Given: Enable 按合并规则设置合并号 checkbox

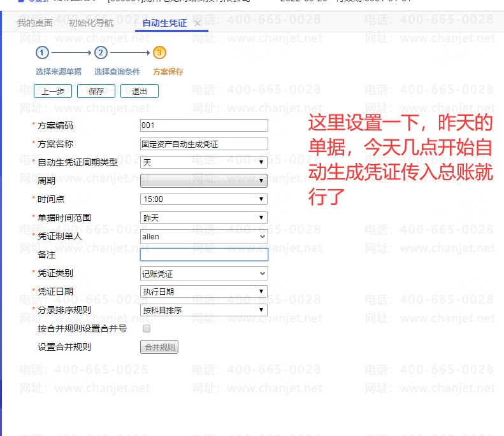Looking at the screenshot, I should [x=147, y=329].
